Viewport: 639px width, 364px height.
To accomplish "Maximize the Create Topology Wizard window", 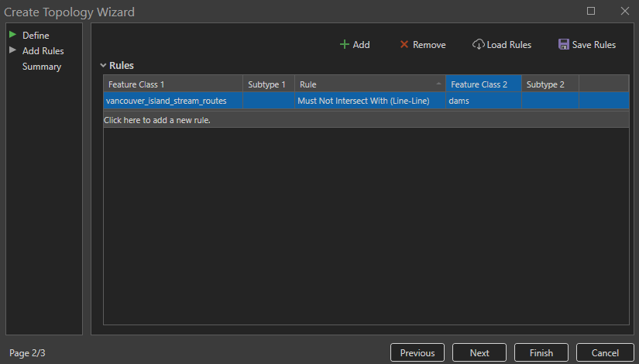I will pyautogui.click(x=591, y=11).
